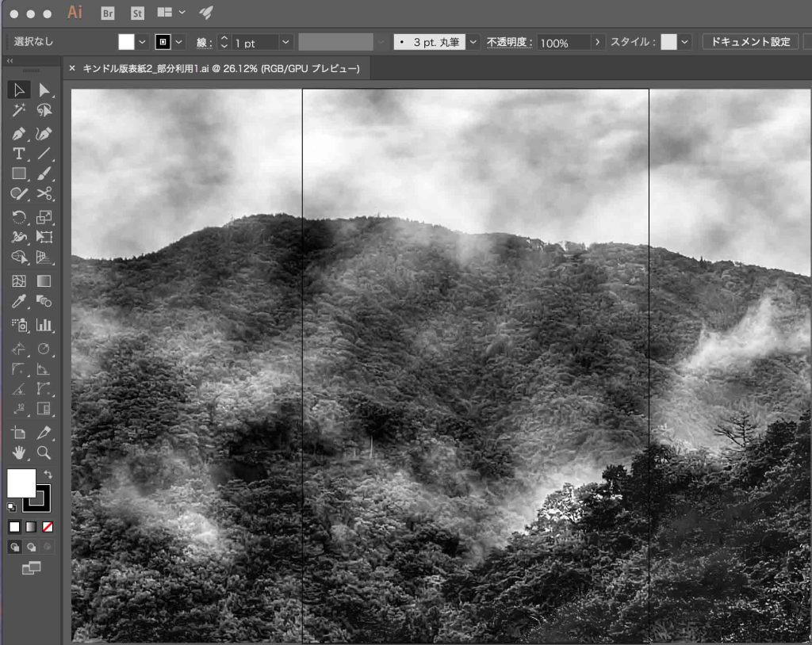This screenshot has width=812, height=645.
Task: Choose the Rotate tool
Action: (19, 217)
